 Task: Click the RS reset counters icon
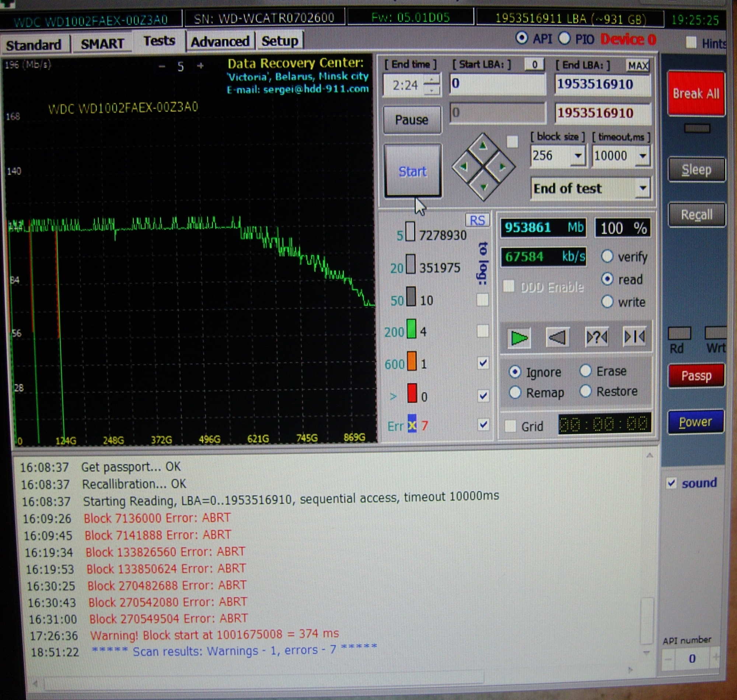[x=477, y=220]
